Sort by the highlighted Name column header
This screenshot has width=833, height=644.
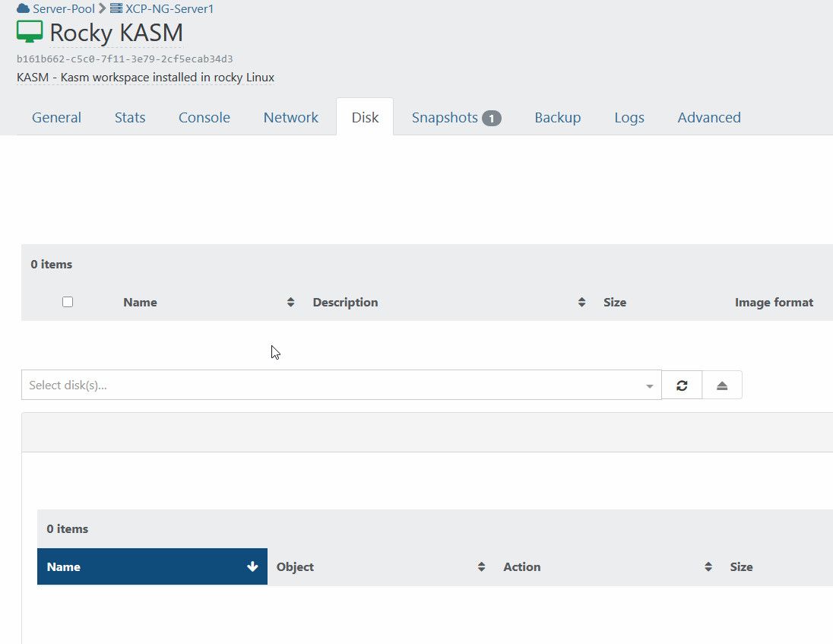[152, 567]
